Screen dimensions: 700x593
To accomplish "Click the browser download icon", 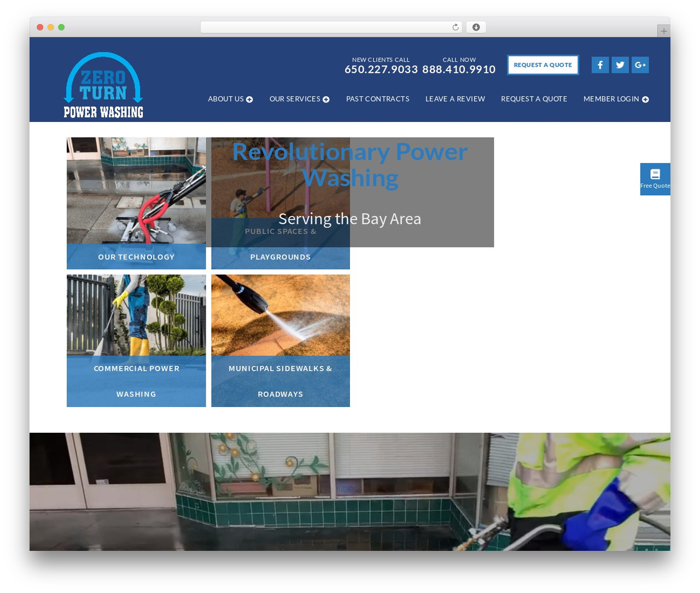I will click(x=476, y=27).
